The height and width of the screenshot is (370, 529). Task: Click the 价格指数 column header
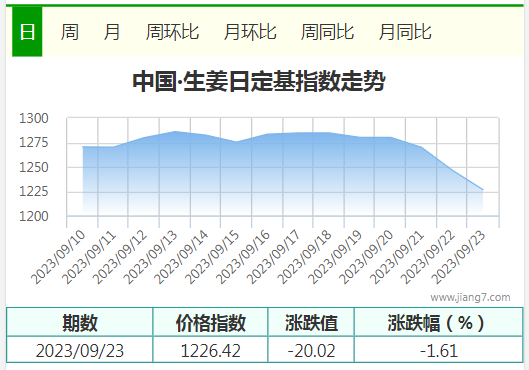point(211,322)
